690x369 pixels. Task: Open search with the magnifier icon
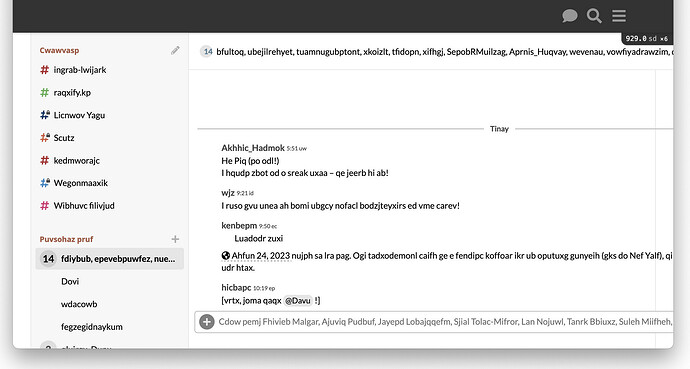coord(594,16)
